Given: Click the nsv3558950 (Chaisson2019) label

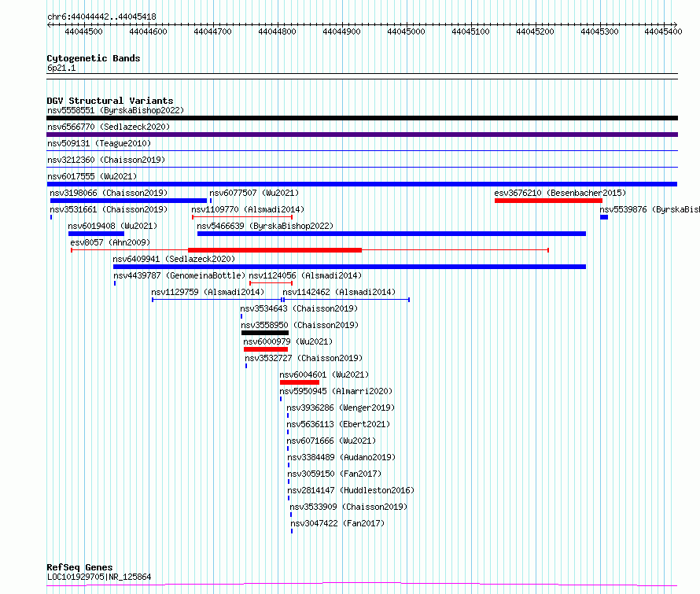Looking at the screenshot, I should [300, 325].
